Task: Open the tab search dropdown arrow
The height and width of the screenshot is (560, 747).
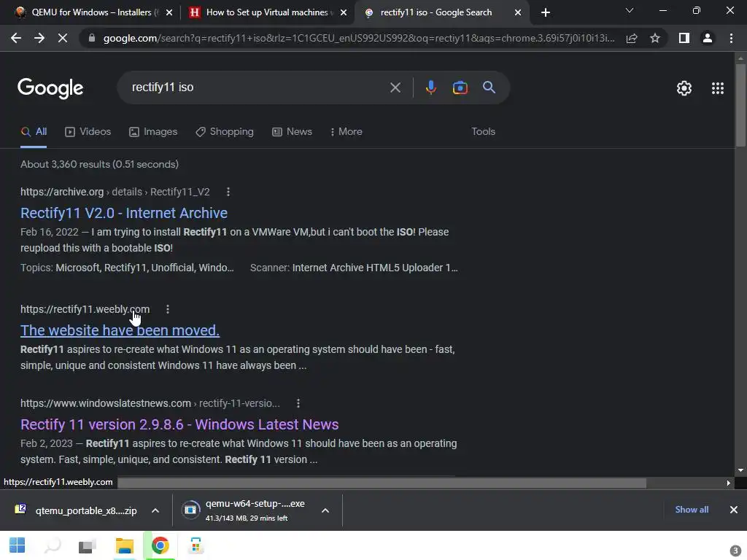Action: coord(630,10)
